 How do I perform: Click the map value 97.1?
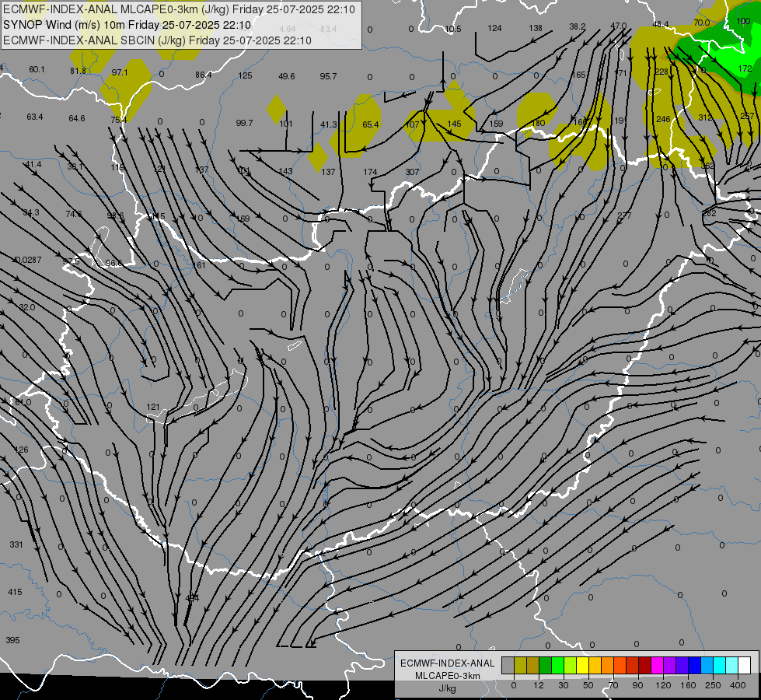click(x=120, y=72)
